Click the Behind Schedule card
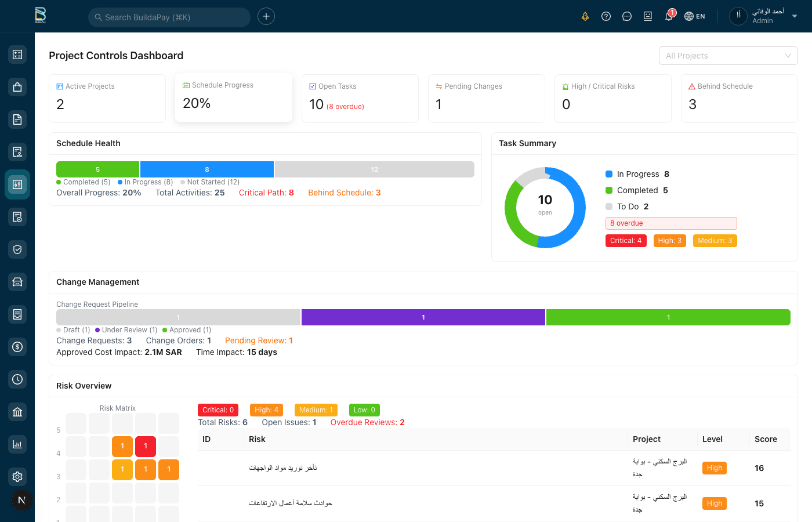The width and height of the screenshot is (812, 522). [739, 99]
